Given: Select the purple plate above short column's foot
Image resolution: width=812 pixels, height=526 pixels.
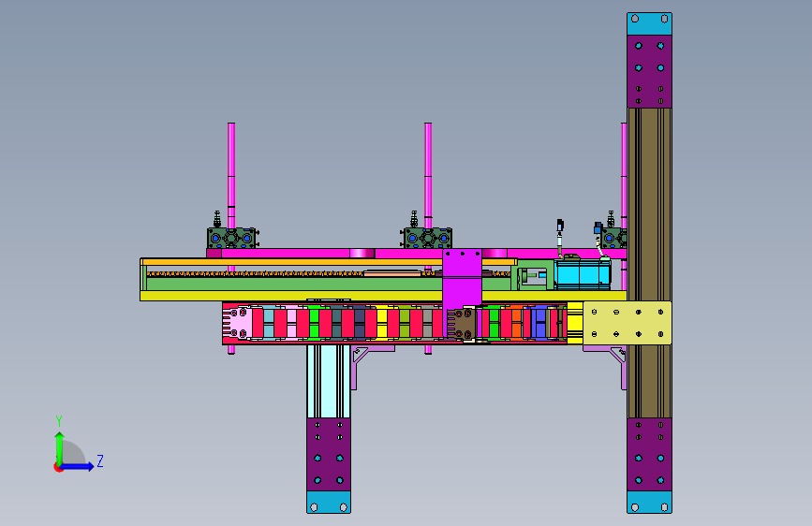Looking at the screenshot, I should click(329, 455).
